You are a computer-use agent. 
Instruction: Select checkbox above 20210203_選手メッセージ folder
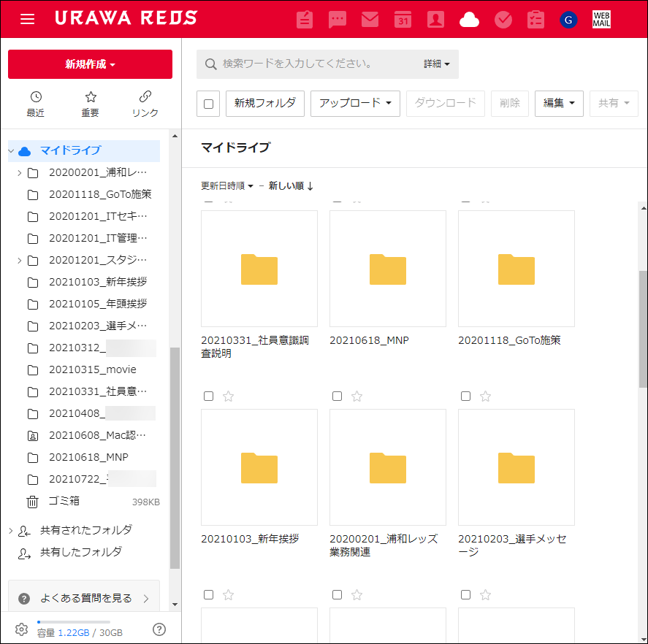click(465, 396)
